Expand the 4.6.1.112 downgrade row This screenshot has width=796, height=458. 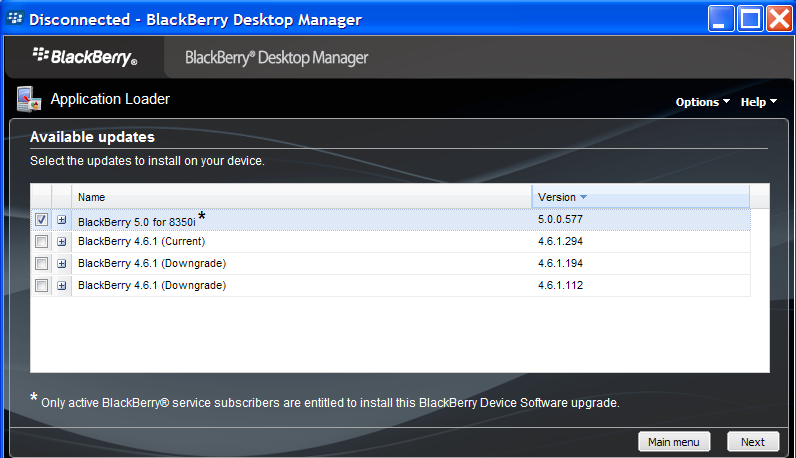(61, 285)
